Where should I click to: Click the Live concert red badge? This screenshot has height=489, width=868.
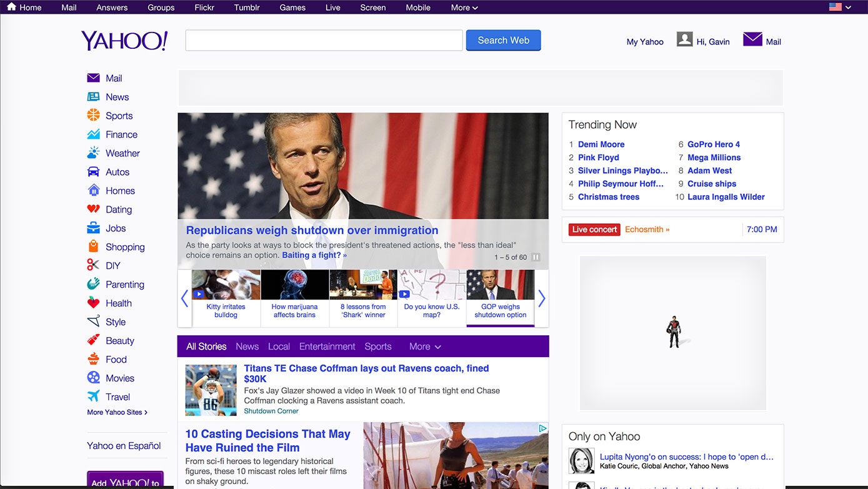(x=594, y=229)
